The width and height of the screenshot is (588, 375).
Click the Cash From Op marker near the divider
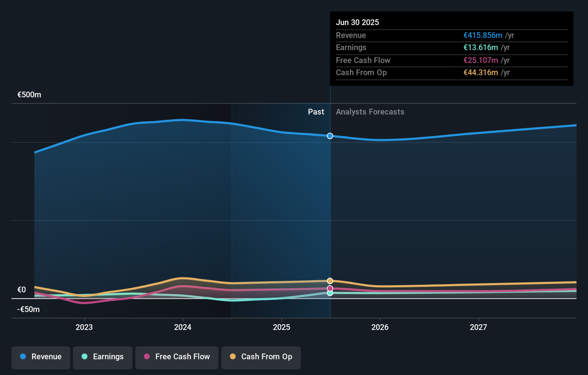[329, 281]
